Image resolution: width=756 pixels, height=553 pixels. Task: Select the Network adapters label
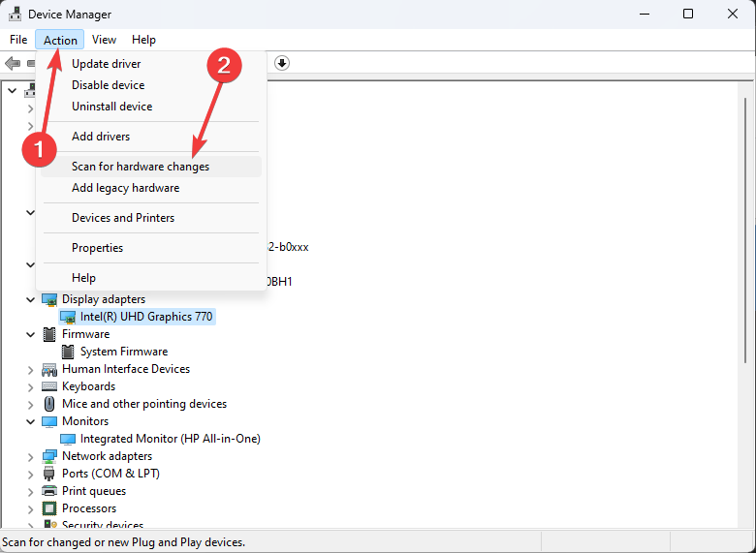click(x=107, y=456)
